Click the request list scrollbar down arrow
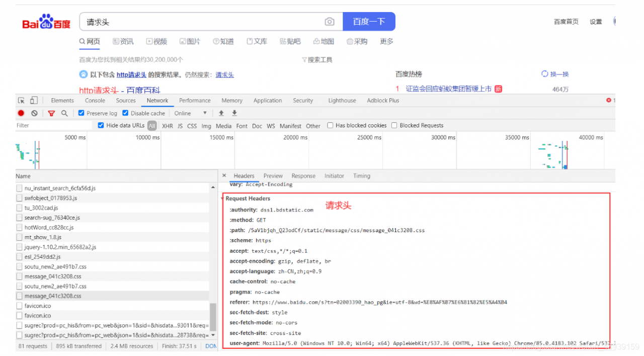Viewport: 644px width, 356px height. 213,335
